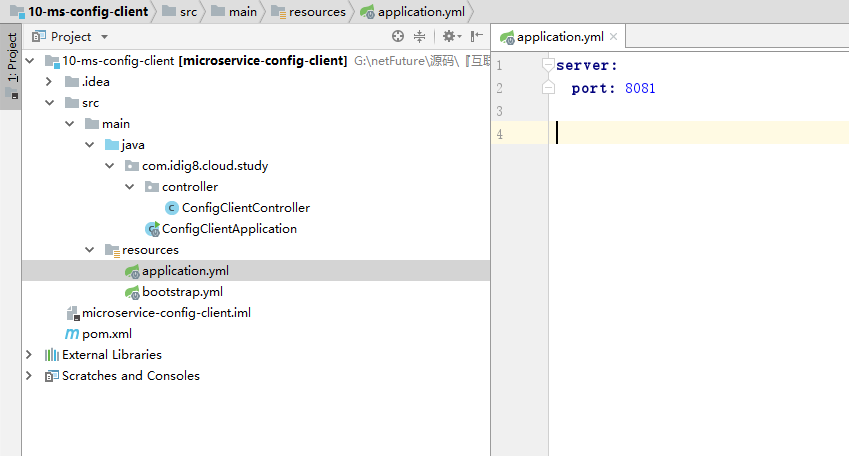
Task: Collapse the java folder arrow
Action: (90, 145)
